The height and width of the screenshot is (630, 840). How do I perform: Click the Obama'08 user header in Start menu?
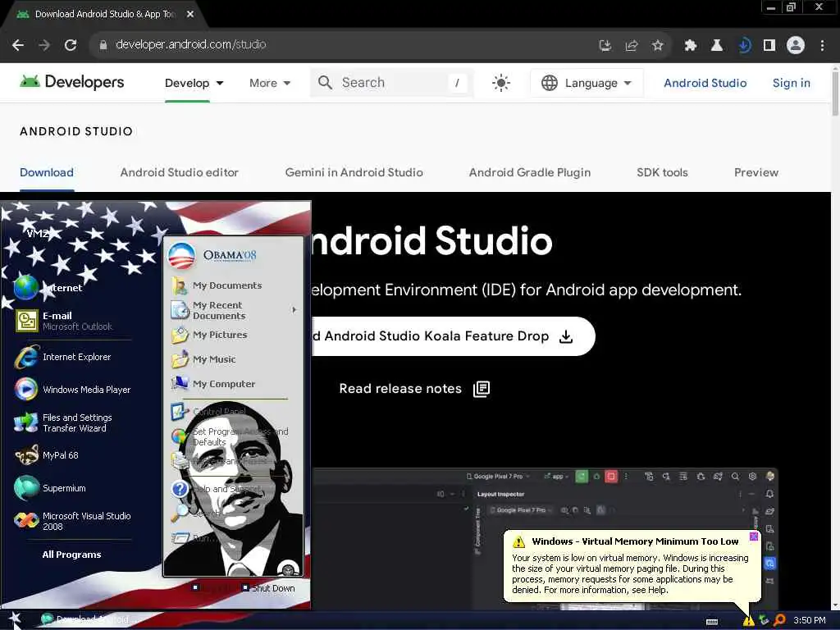[213, 256]
